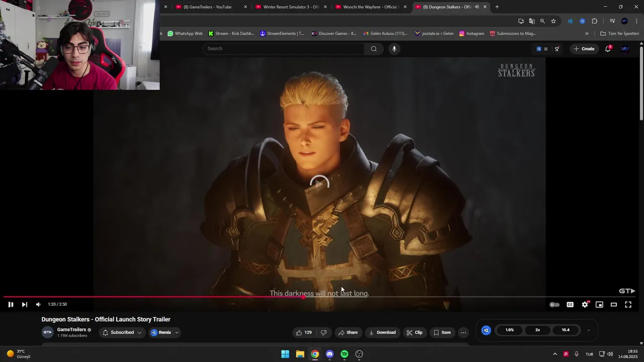Viewport: 644px width, 362px height.
Task: Save the video to a playlist
Action: tap(442, 332)
